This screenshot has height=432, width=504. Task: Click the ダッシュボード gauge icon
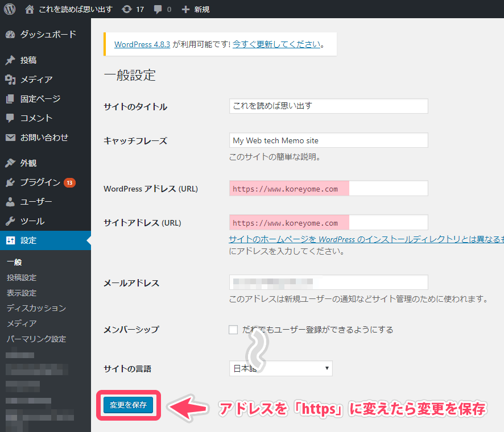pyautogui.click(x=10, y=34)
